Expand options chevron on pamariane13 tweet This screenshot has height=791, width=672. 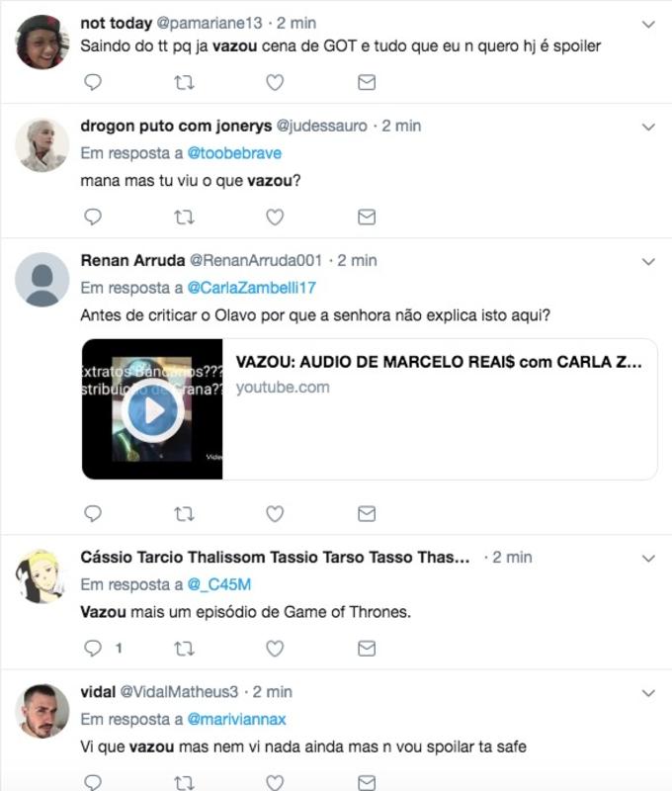tap(648, 24)
